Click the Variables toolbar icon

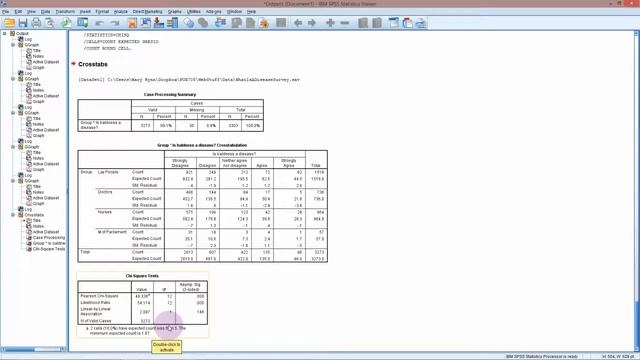coord(173,23)
